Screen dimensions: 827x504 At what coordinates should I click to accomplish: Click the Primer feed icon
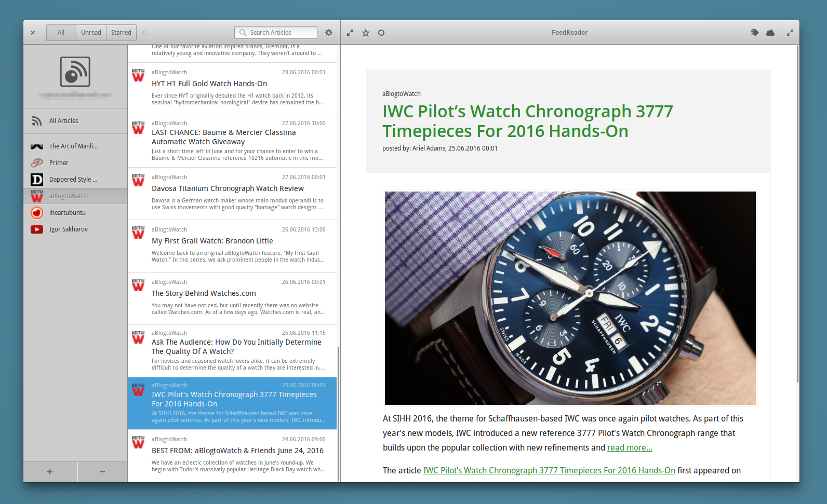[x=37, y=162]
